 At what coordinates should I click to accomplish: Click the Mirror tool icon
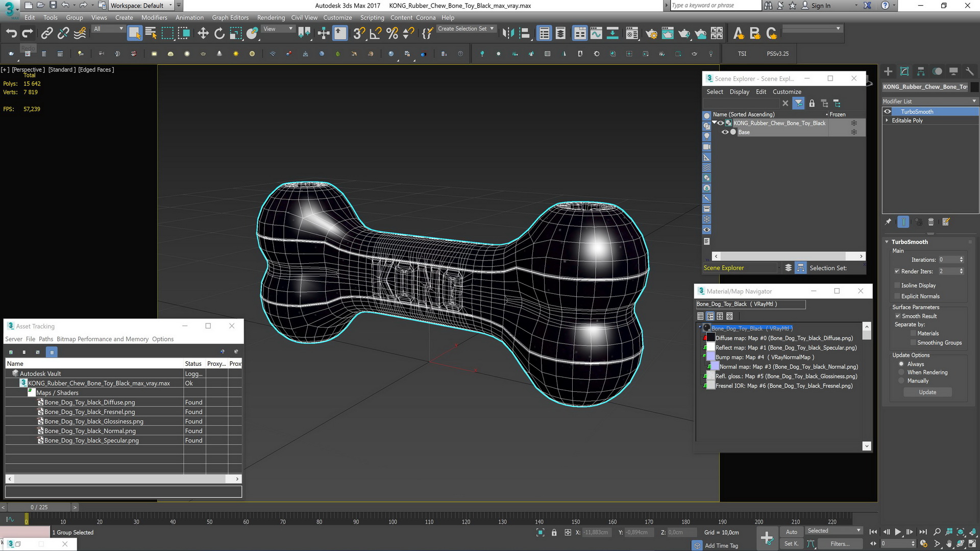click(508, 34)
